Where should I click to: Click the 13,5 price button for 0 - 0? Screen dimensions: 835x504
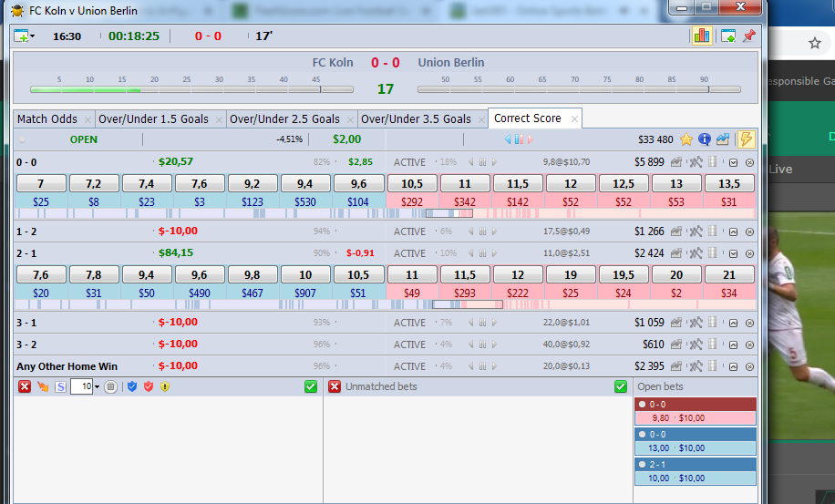point(729,183)
